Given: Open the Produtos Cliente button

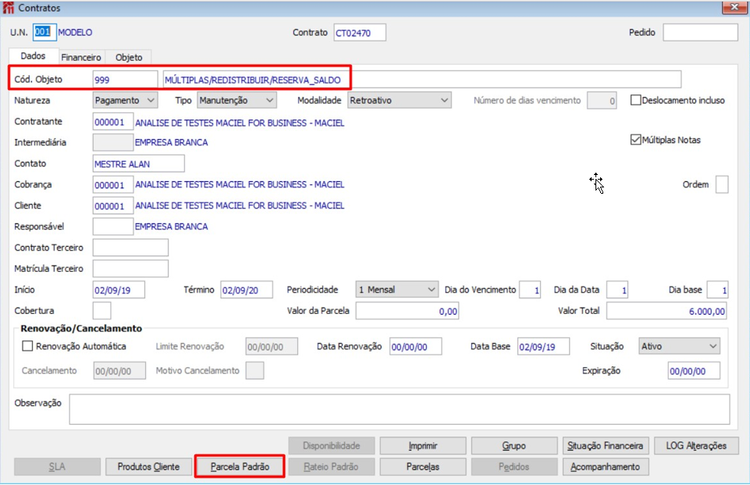Looking at the screenshot, I should coord(148,467).
